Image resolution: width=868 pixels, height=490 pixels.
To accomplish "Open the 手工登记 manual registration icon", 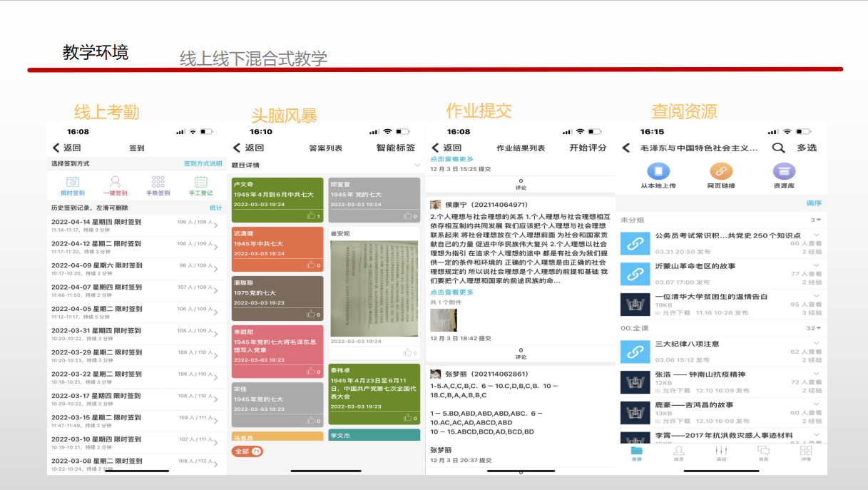I will [x=200, y=183].
